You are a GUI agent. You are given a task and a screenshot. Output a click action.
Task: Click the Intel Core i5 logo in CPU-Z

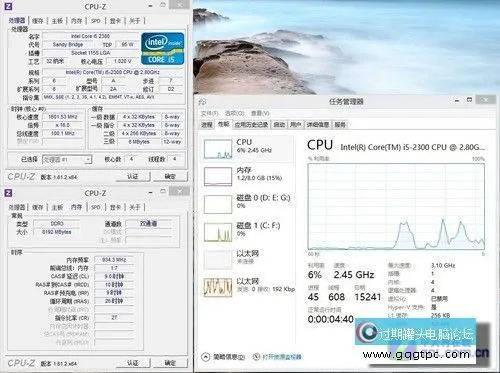point(162,48)
